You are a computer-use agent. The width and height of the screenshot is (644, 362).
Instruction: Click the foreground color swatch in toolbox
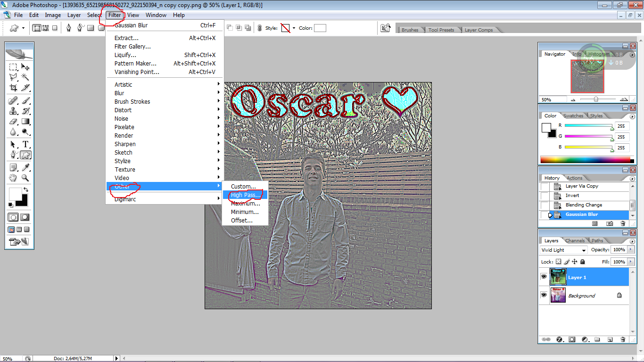pyautogui.click(x=15, y=194)
